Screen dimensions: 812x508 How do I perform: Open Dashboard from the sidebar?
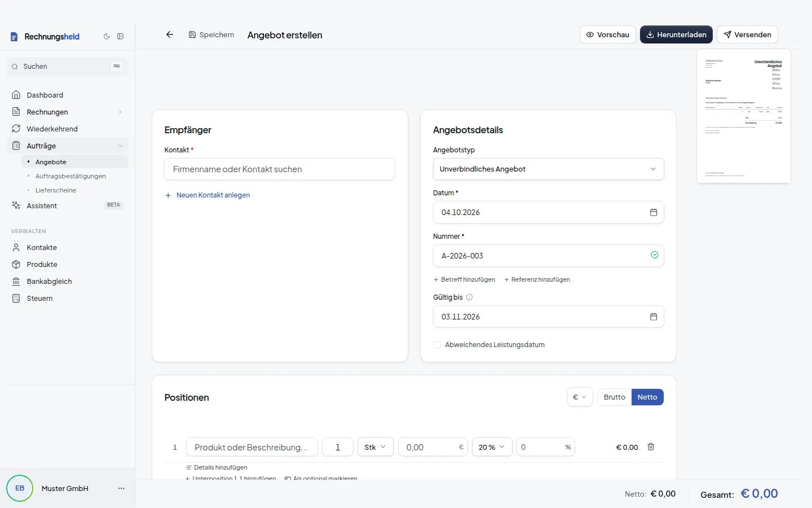(68, 95)
